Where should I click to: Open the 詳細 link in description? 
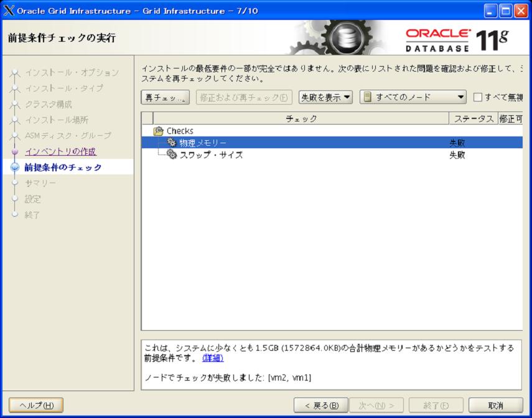click(213, 358)
